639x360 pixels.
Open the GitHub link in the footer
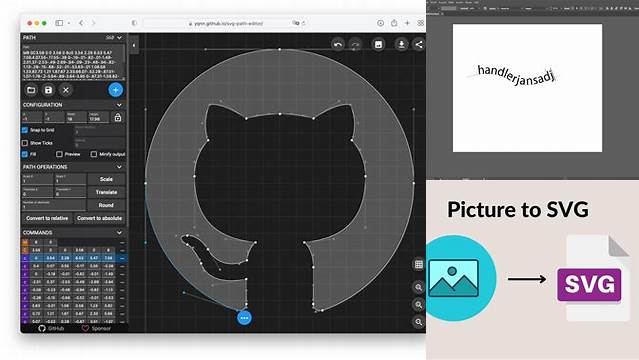[51, 328]
